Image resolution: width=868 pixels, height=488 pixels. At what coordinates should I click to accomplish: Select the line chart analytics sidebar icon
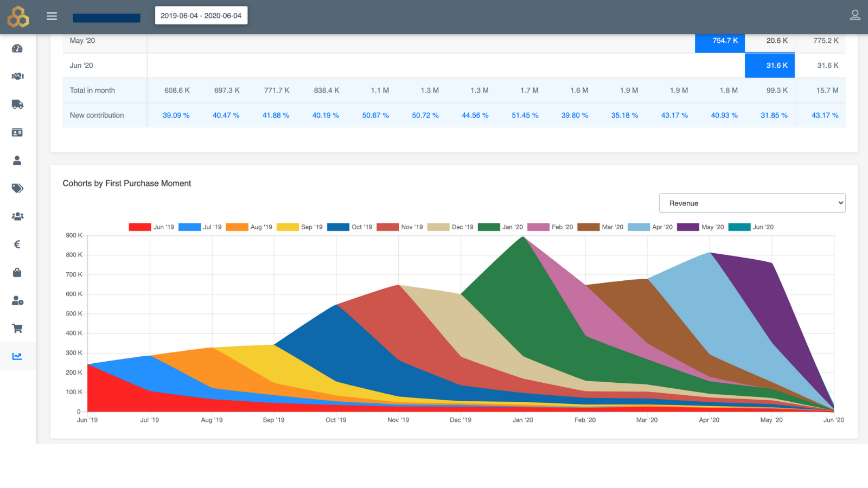(17, 356)
